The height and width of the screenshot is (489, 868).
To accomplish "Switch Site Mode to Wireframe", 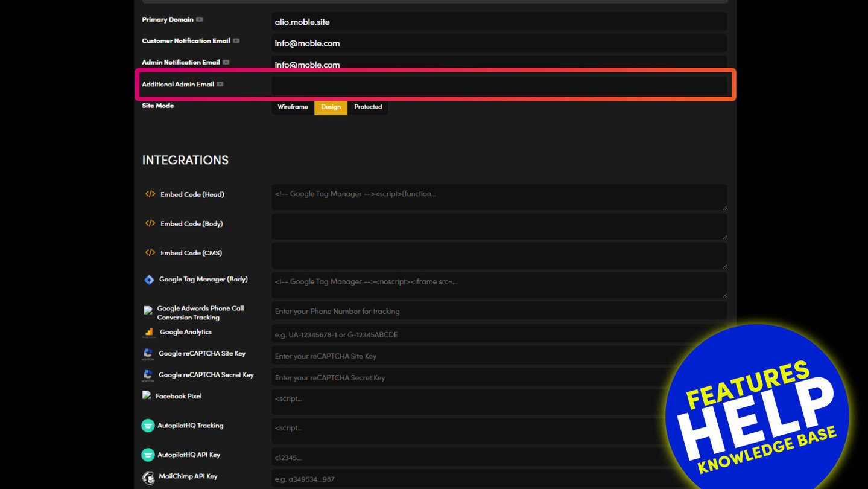I will click(293, 107).
